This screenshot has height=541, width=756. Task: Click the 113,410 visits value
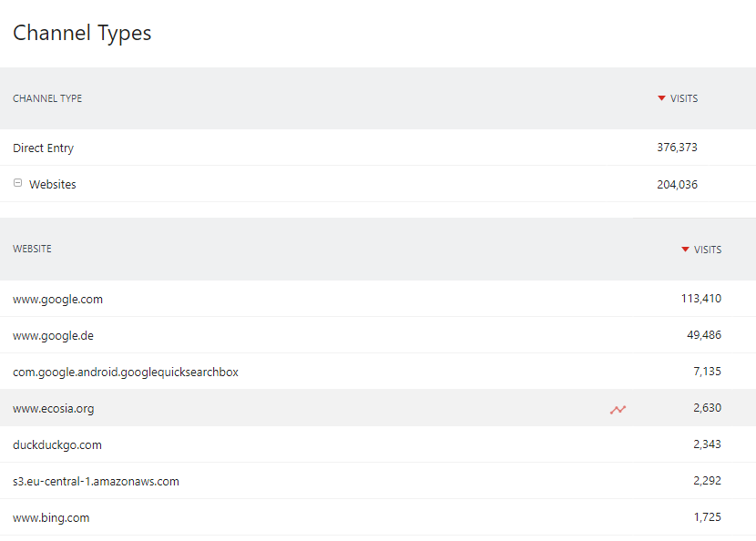click(701, 299)
